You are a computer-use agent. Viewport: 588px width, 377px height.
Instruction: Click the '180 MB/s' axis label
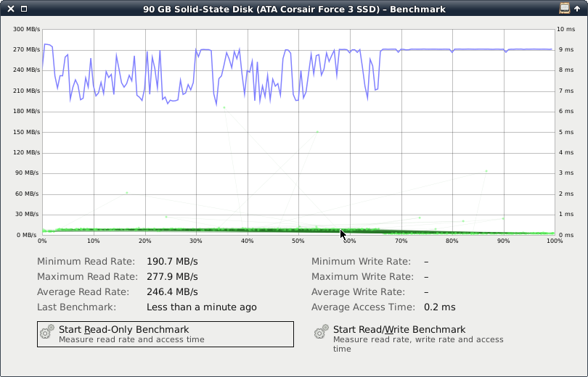tap(26, 111)
